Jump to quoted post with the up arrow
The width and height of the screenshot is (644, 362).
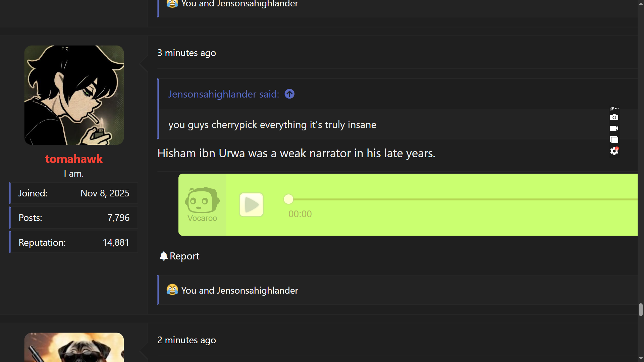pos(289,94)
